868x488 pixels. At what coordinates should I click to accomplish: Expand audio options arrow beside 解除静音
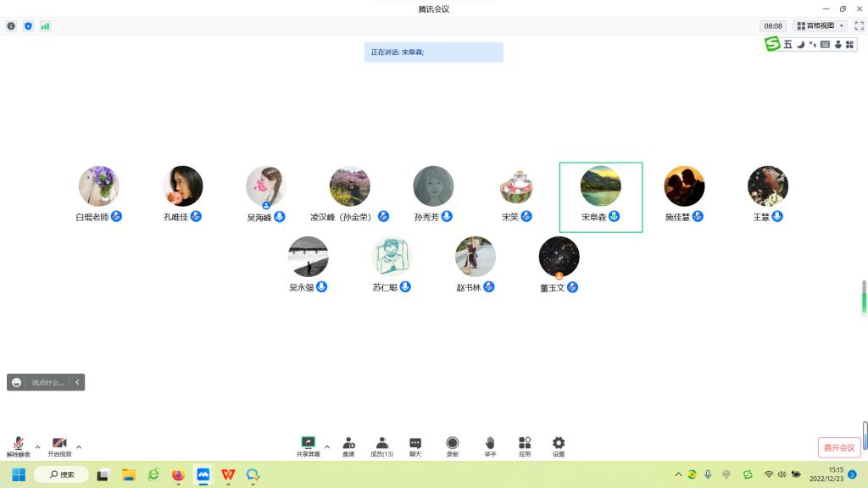coord(37,446)
